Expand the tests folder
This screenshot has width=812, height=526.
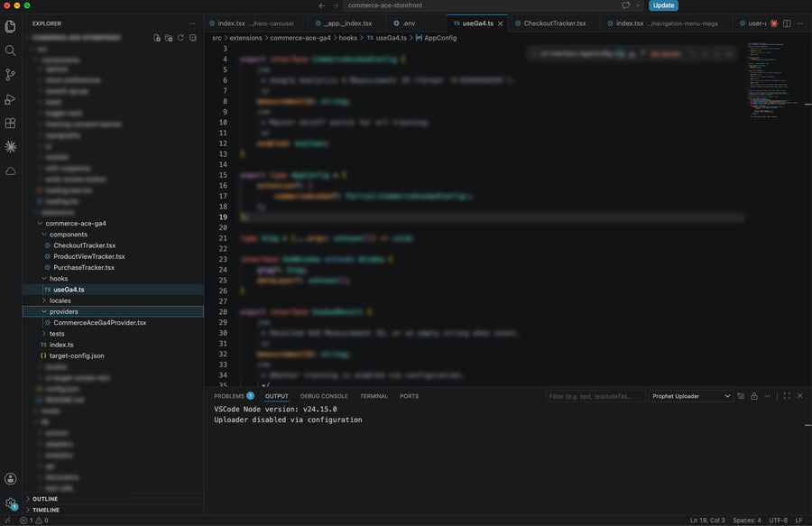44,334
